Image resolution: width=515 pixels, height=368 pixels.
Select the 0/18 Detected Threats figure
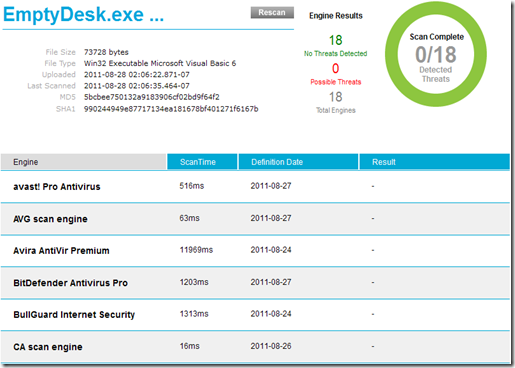point(436,55)
